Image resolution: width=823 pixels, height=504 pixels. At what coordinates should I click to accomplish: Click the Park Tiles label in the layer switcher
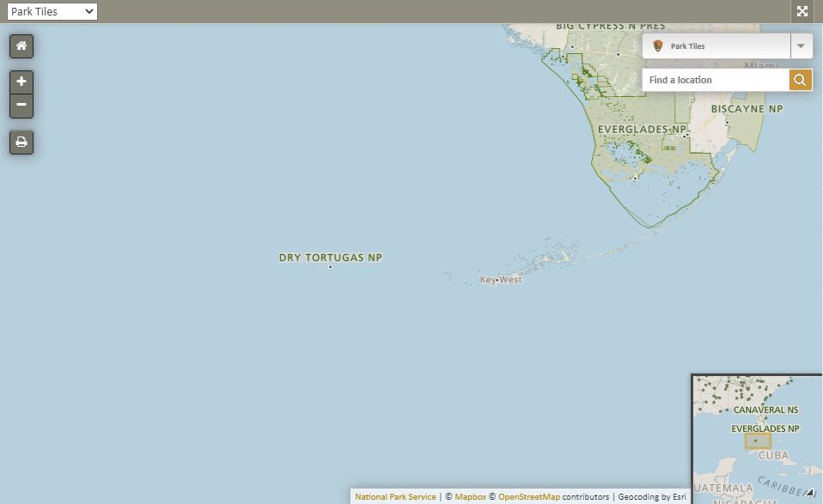(x=687, y=46)
